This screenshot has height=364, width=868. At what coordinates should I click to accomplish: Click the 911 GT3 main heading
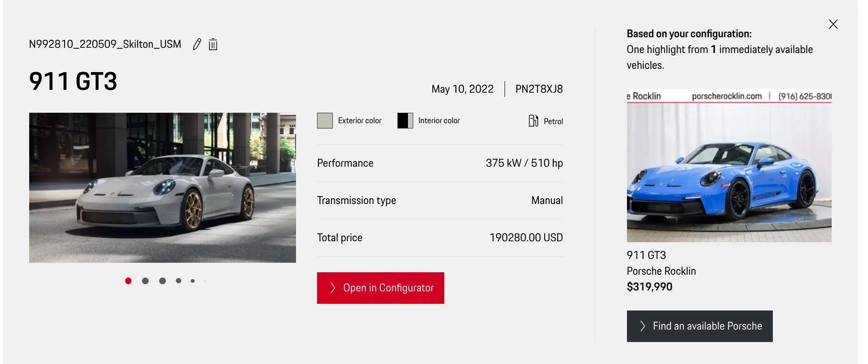tap(73, 81)
